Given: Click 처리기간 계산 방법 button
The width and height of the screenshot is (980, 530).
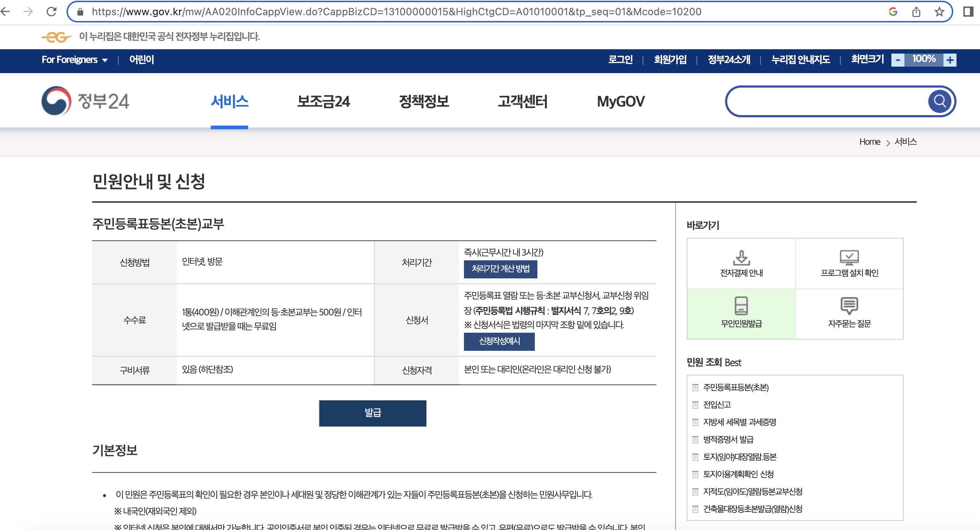Looking at the screenshot, I should (500, 269).
